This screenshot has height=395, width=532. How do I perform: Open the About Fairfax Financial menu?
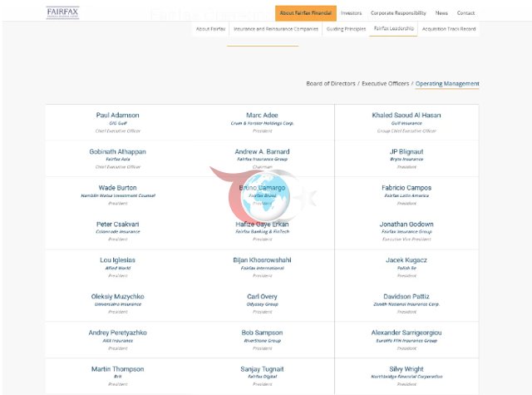[306, 13]
